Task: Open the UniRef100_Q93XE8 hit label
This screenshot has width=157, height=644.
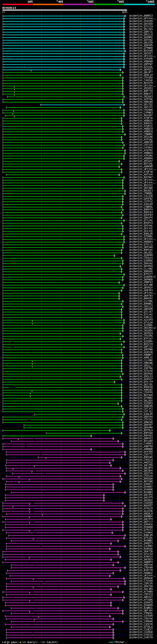Action: click(x=141, y=24)
